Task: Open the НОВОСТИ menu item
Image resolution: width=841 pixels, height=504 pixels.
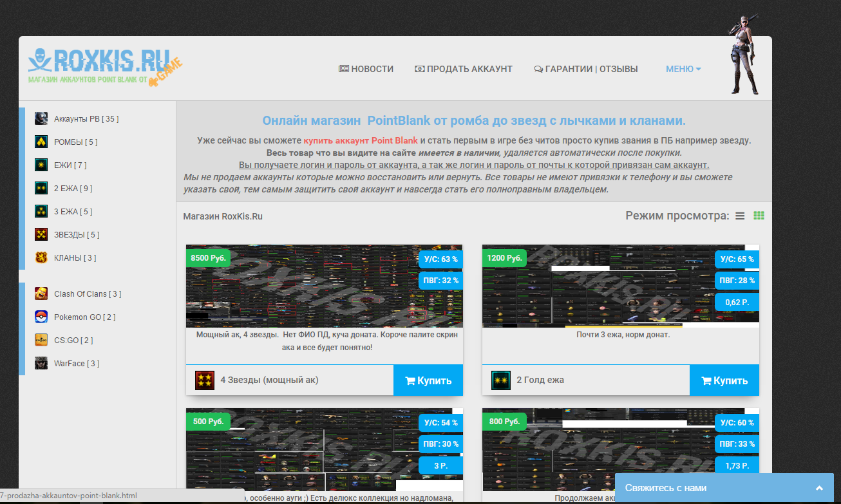Action: 366,69
